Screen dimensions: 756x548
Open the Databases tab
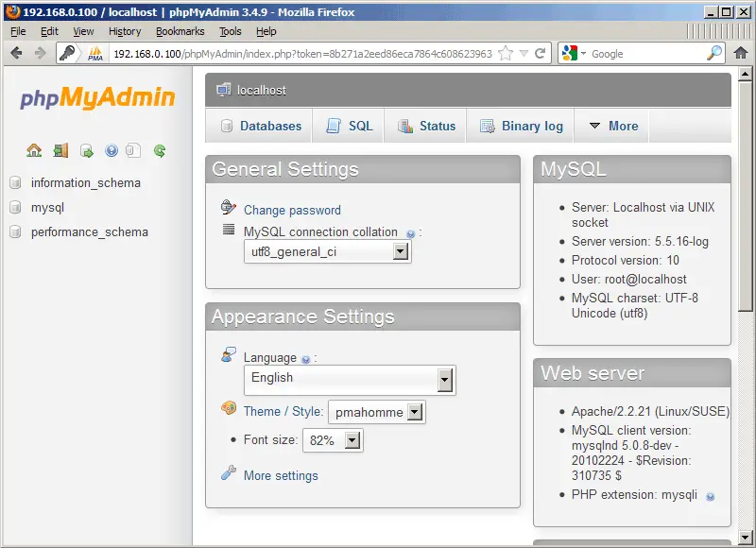(261, 126)
